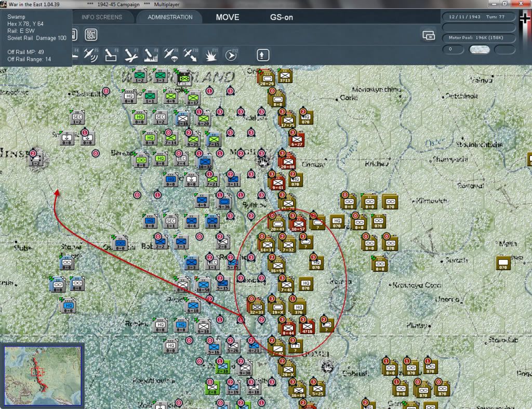Select the red 8=44 unit stack

point(288,328)
